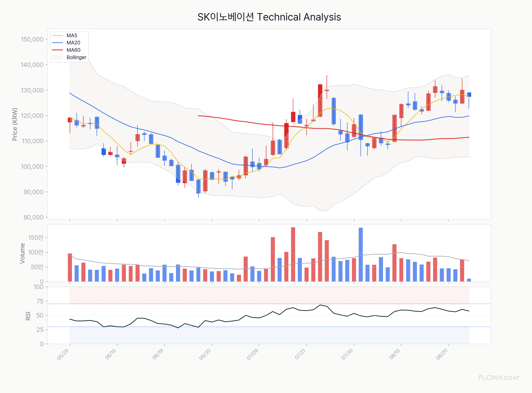This screenshot has width=532, height=393.
Task: Click the 05/29 date label
Action: coord(63,355)
